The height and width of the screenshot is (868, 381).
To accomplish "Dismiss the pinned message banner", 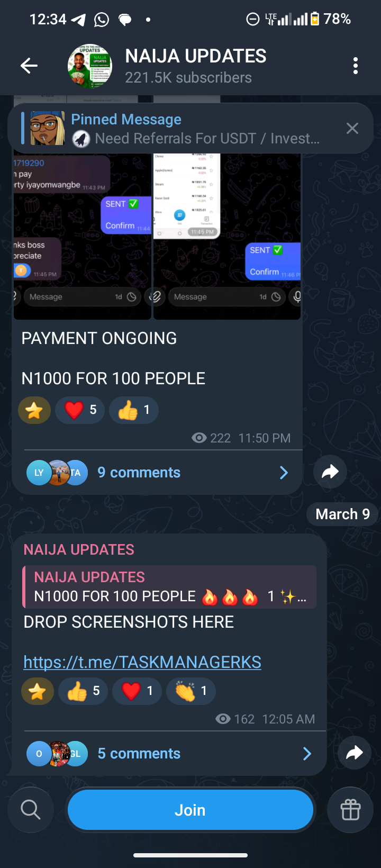I will pos(352,128).
